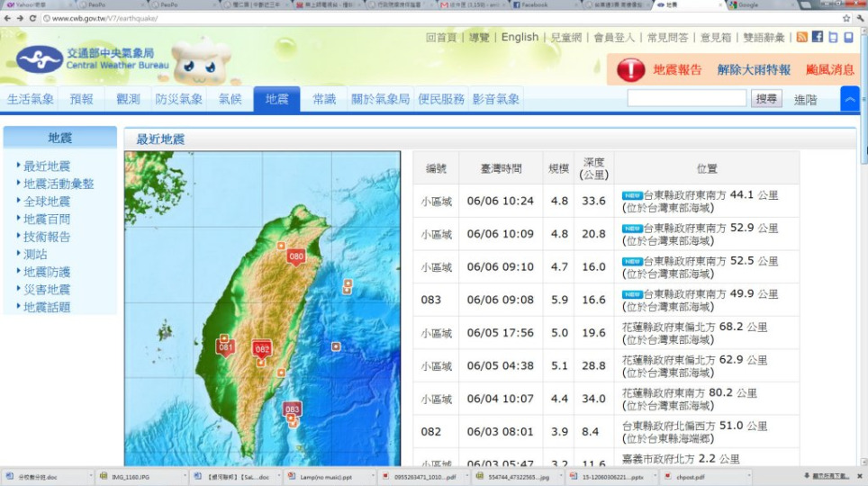Open the English language link
The height and width of the screenshot is (486, 868).
[520, 37]
